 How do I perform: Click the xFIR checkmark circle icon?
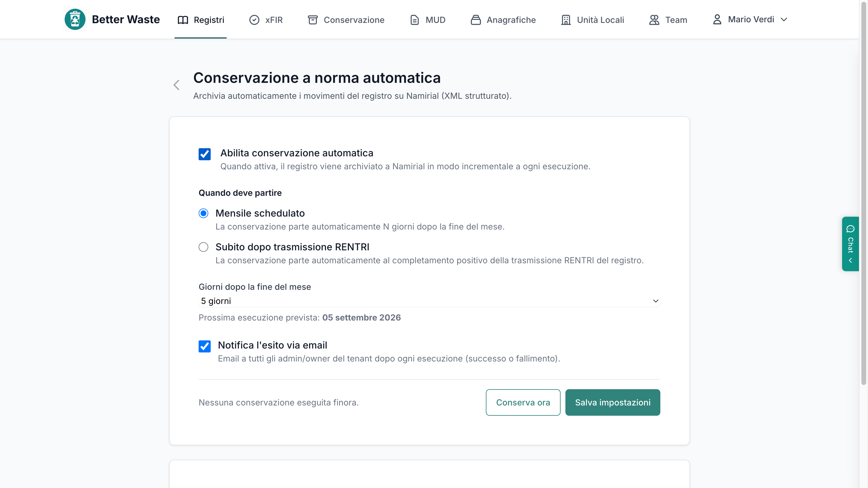point(254,20)
